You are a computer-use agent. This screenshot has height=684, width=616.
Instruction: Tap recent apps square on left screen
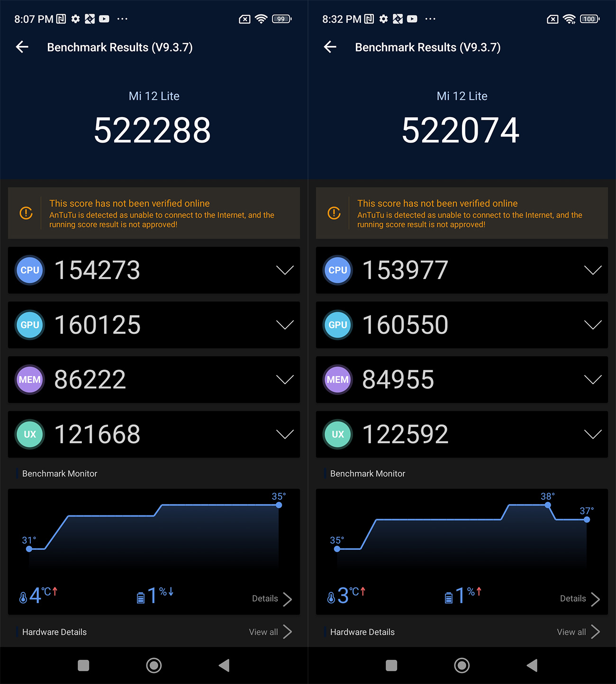[83, 666]
